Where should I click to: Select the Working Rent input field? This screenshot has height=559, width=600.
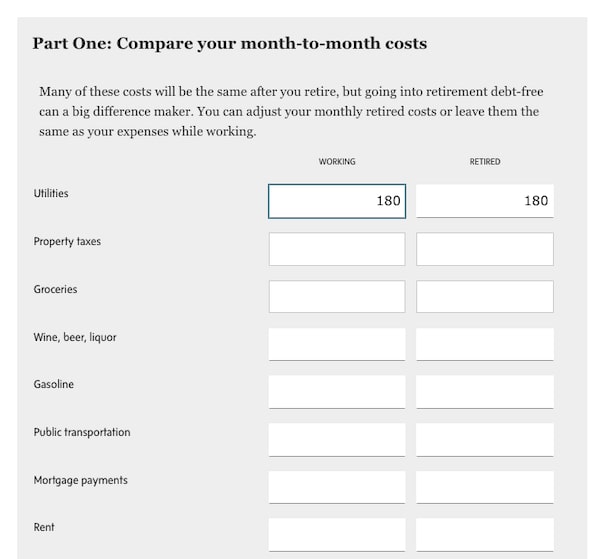pos(336,534)
